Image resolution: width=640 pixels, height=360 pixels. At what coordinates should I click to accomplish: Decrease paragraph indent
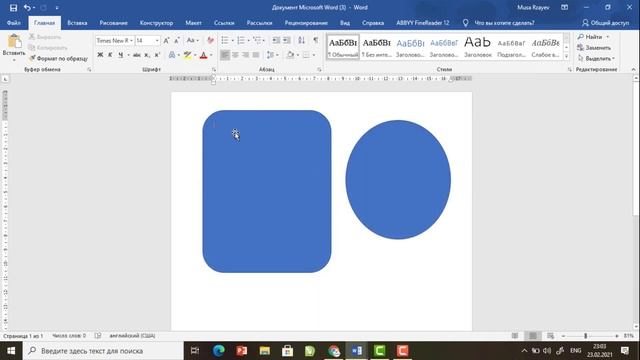click(x=276, y=40)
